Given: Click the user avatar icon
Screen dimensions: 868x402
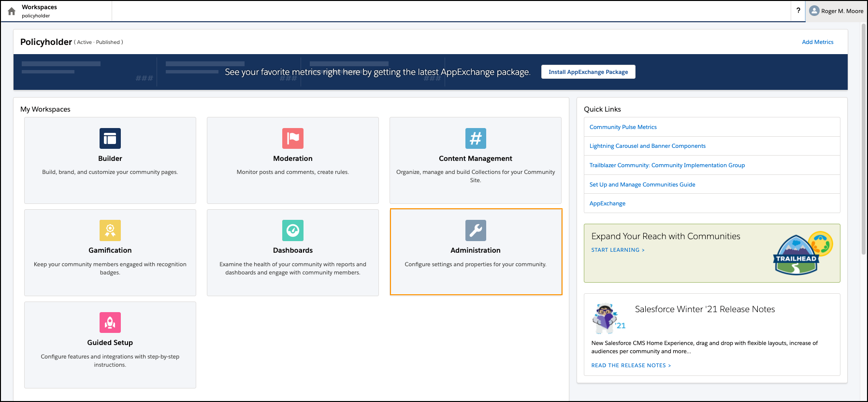Looking at the screenshot, I should click(x=814, y=11).
